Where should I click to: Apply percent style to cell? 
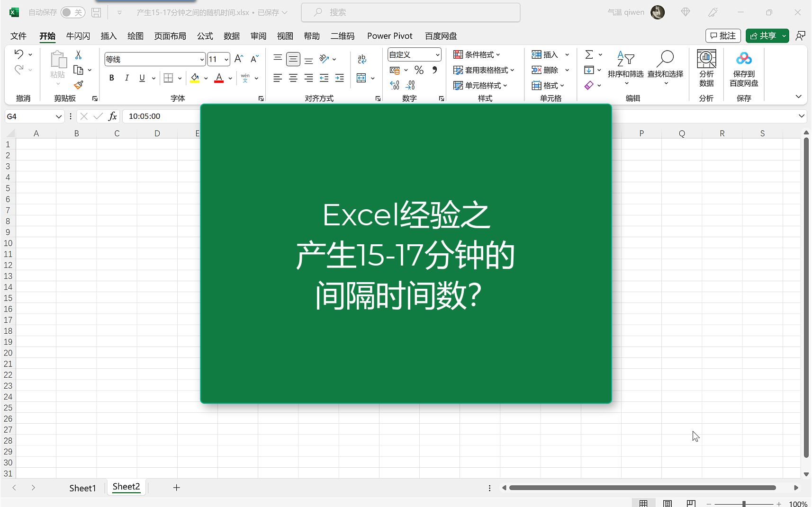click(418, 70)
